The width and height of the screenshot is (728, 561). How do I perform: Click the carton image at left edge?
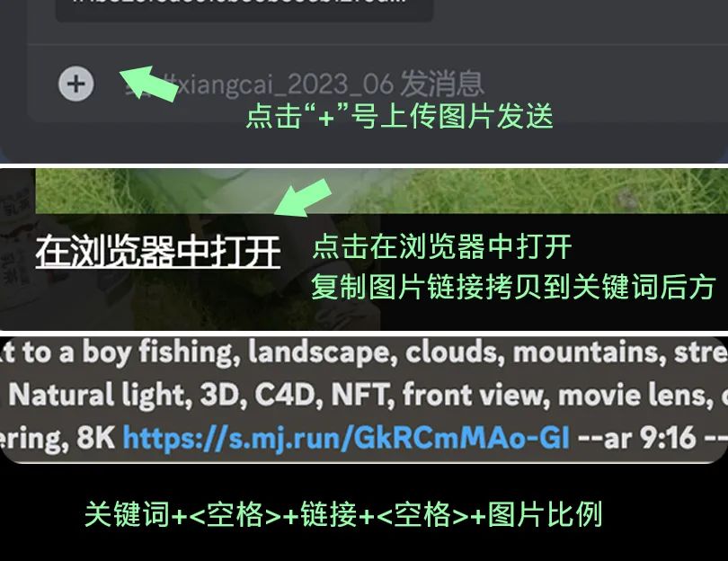(17, 249)
